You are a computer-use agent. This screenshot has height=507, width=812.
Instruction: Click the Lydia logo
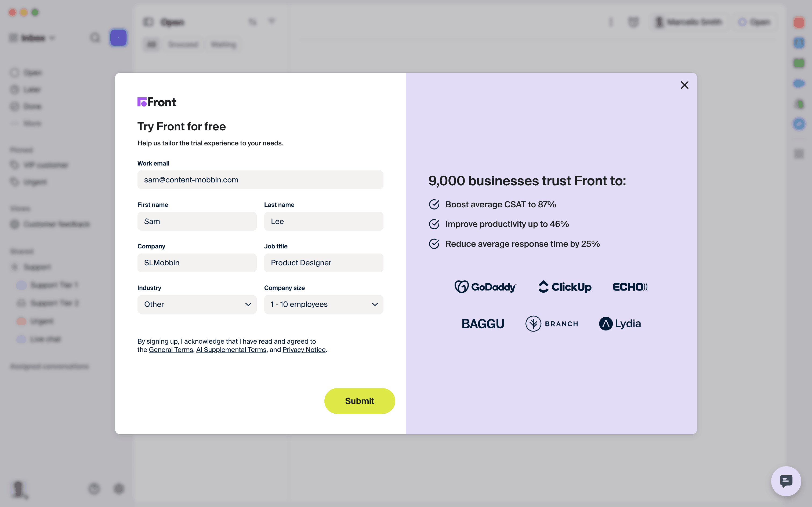tap(620, 324)
